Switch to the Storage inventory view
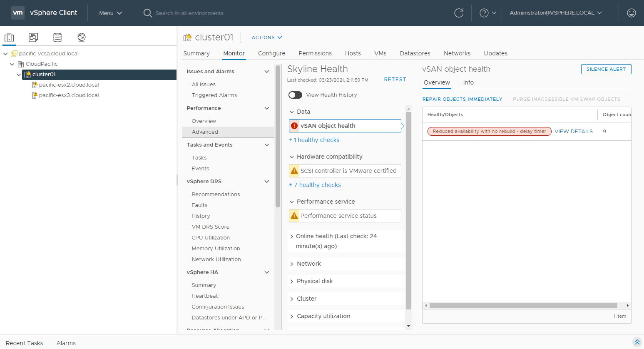This screenshot has width=644, height=349. click(57, 37)
